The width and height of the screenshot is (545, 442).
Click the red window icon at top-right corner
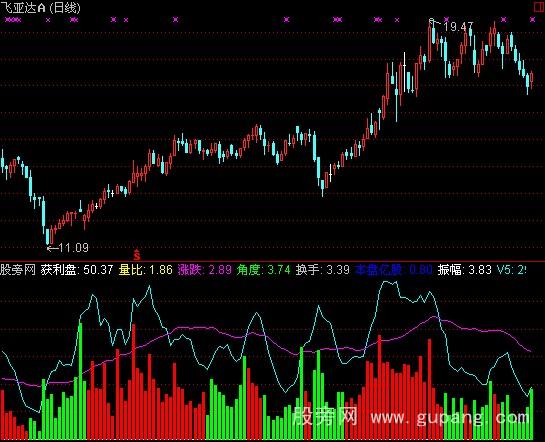(x=539, y=8)
